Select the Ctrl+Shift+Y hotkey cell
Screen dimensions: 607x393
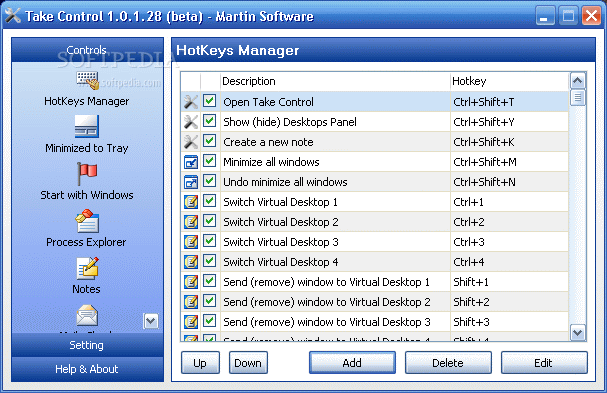point(509,122)
